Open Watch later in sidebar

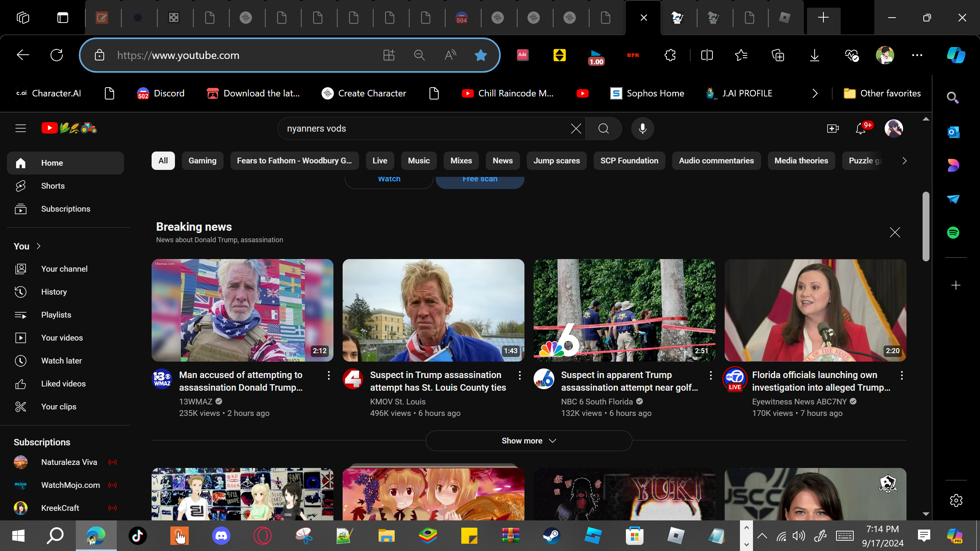[61, 361]
